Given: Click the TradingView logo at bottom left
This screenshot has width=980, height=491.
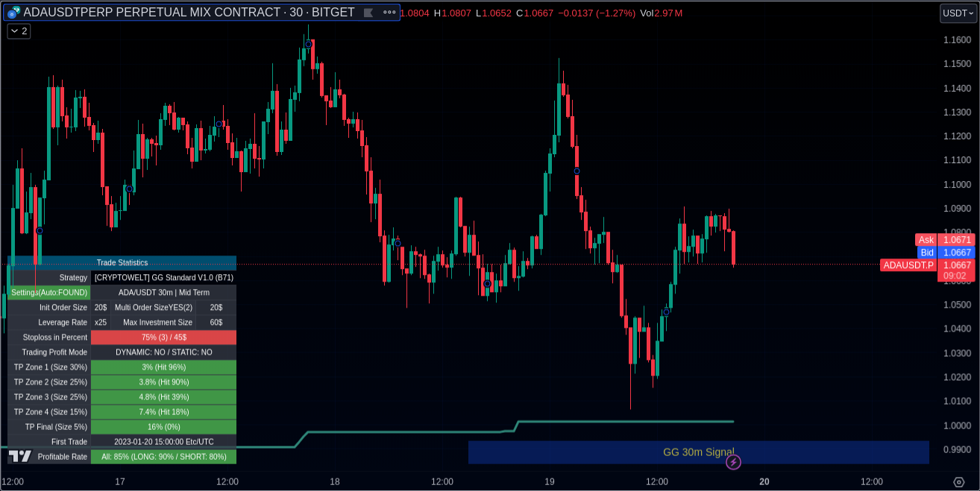Looking at the screenshot, I should 20,456.
